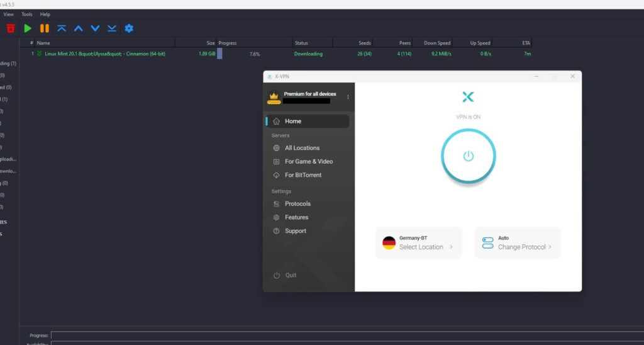
Task: Click the red delete torrent icon
Action: pos(11,28)
